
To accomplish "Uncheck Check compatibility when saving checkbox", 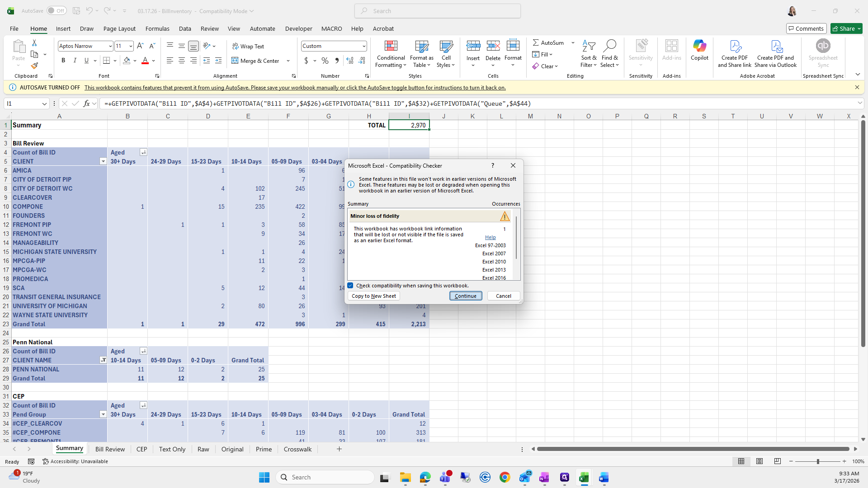I will [350, 286].
